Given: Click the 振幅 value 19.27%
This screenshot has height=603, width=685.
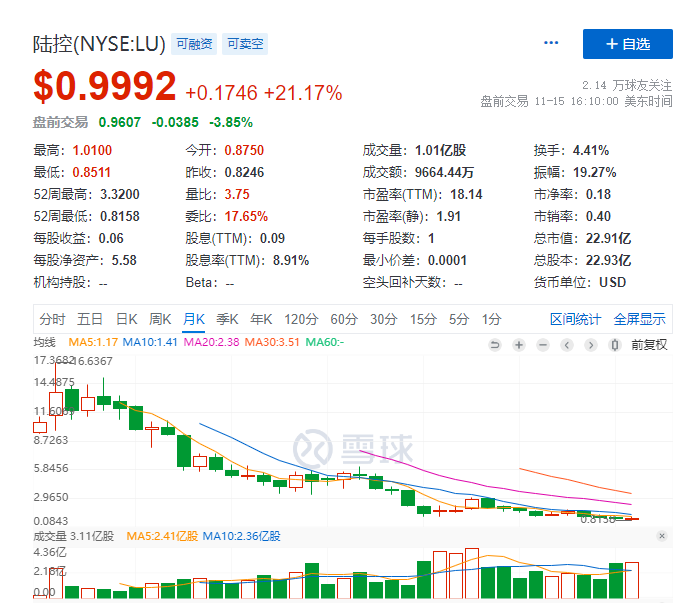Looking at the screenshot, I should click(595, 172).
